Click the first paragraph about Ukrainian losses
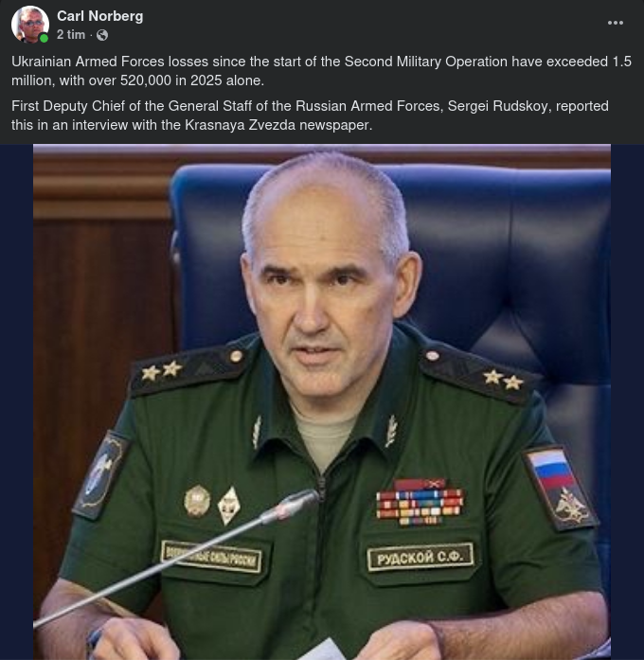Screen dimensions: 644x660 click(x=321, y=71)
